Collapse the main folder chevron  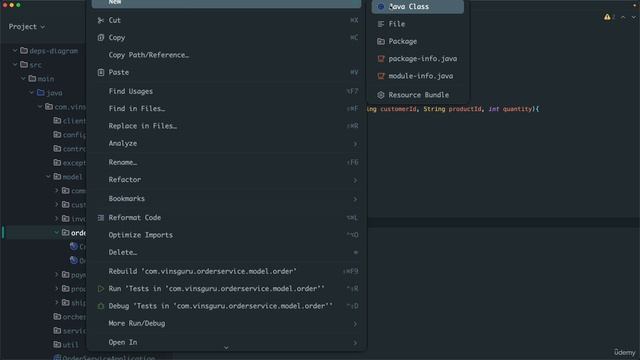click(23, 78)
